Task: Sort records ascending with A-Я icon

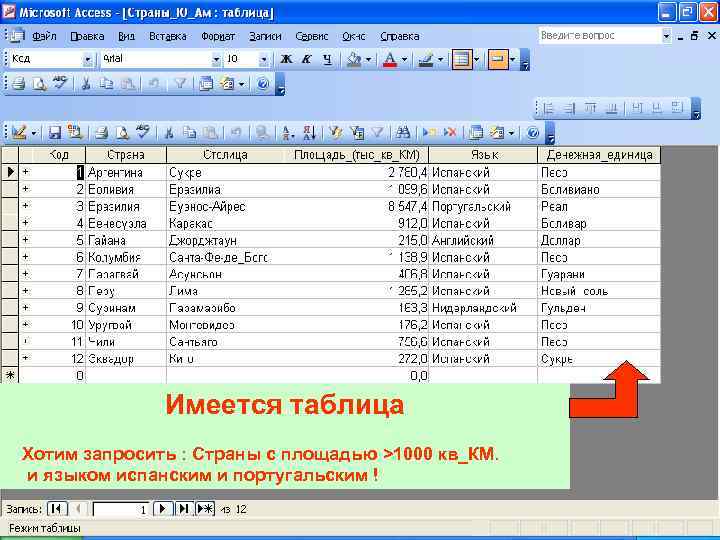Action: click(x=288, y=133)
